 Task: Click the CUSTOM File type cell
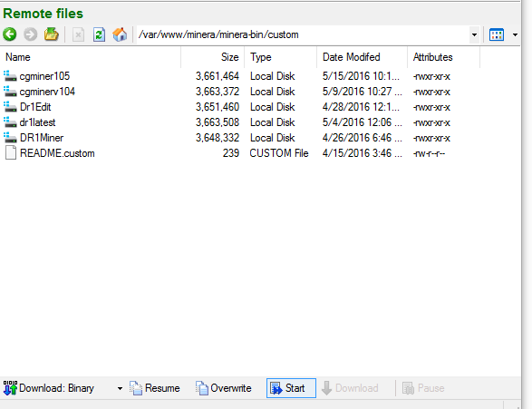[279, 153]
